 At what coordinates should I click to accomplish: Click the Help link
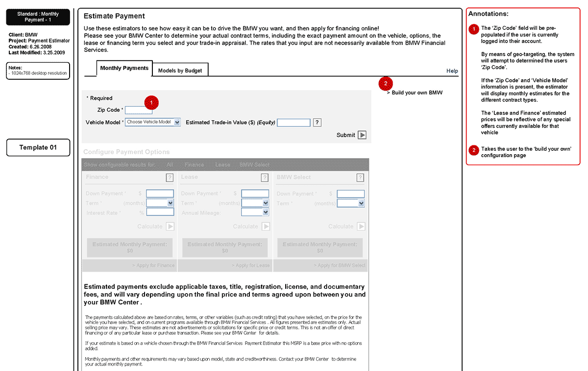click(452, 71)
